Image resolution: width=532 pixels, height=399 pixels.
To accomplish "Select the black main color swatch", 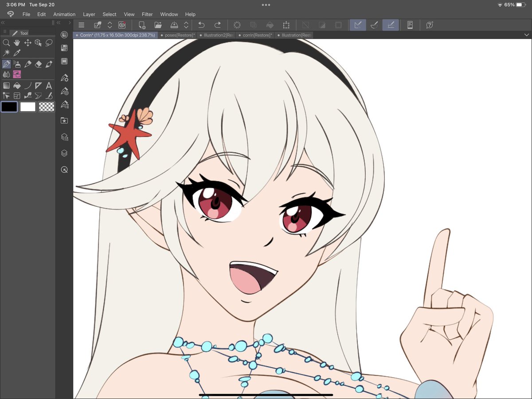I will click(x=9, y=107).
